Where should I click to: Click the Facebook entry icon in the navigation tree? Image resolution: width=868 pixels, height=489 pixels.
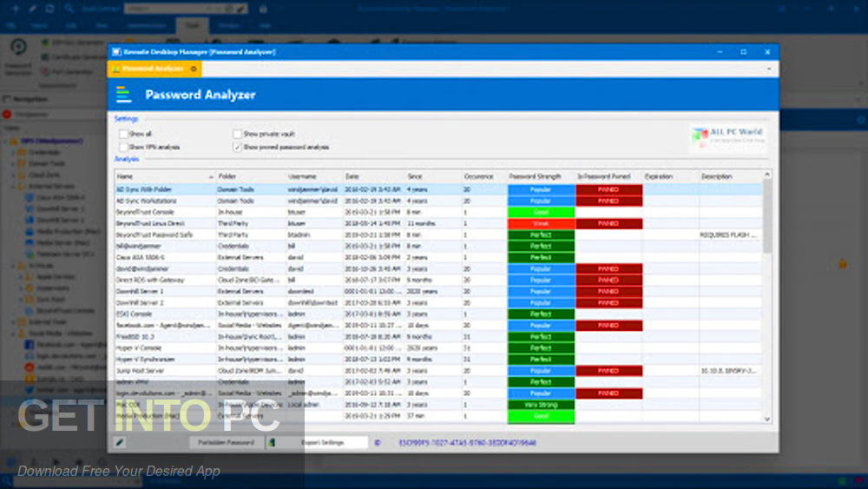pos(30,345)
